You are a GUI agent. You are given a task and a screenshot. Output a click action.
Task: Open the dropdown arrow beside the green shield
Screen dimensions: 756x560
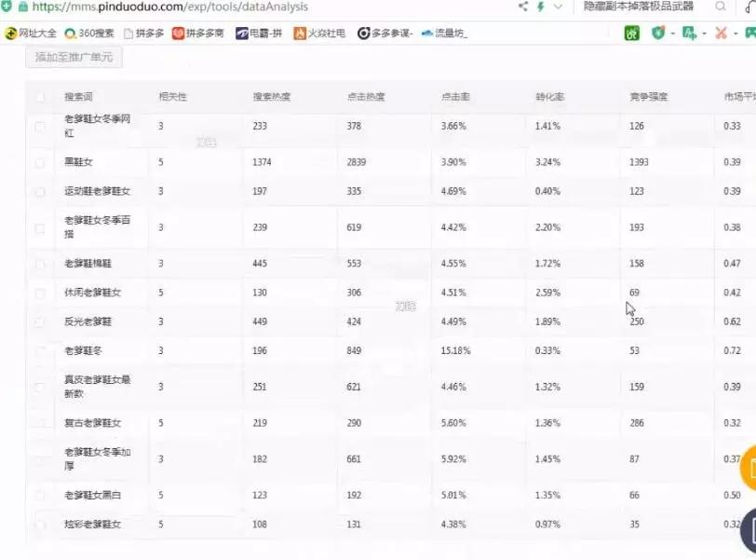672,34
